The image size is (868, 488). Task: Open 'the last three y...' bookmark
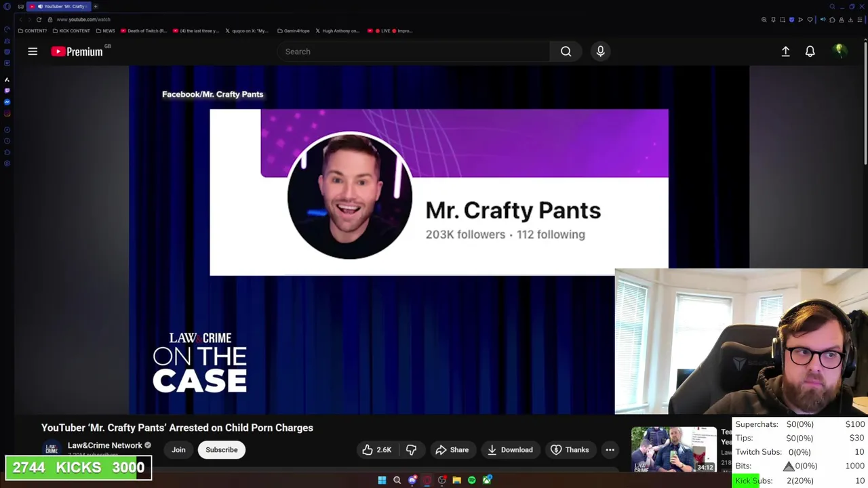[196, 30]
